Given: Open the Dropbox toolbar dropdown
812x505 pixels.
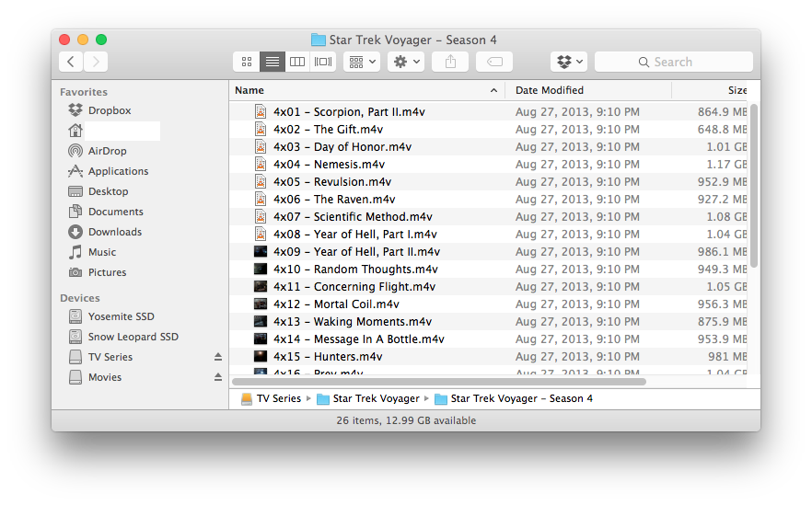Looking at the screenshot, I should pos(569,63).
